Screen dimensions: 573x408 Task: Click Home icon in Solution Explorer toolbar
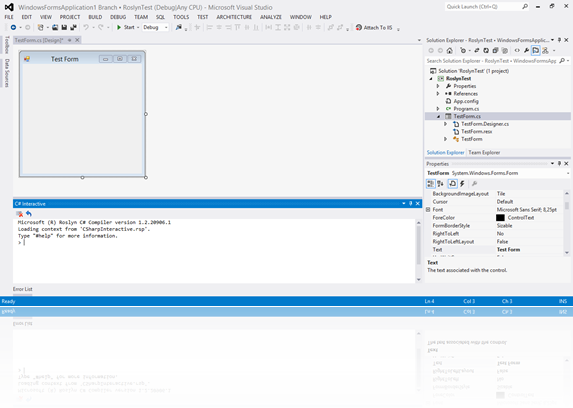449,50
